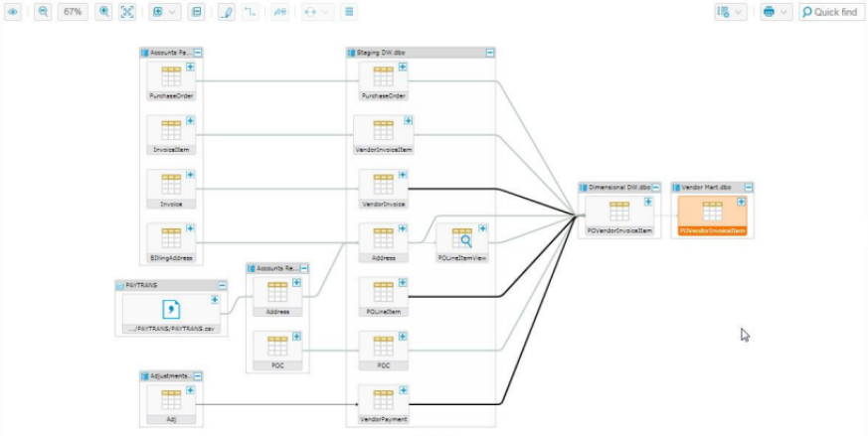
Task: Select the highlight pen tool icon
Action: (226, 12)
